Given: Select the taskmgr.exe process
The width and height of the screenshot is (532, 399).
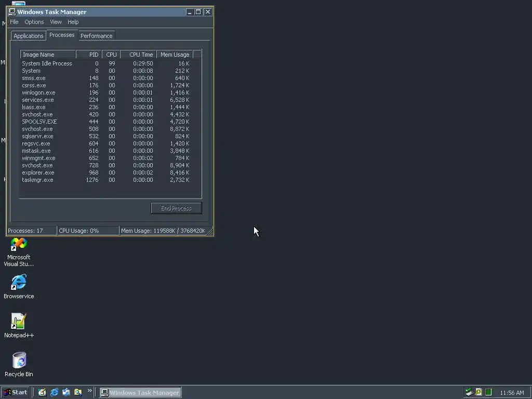Looking at the screenshot, I should click(x=106, y=180).
